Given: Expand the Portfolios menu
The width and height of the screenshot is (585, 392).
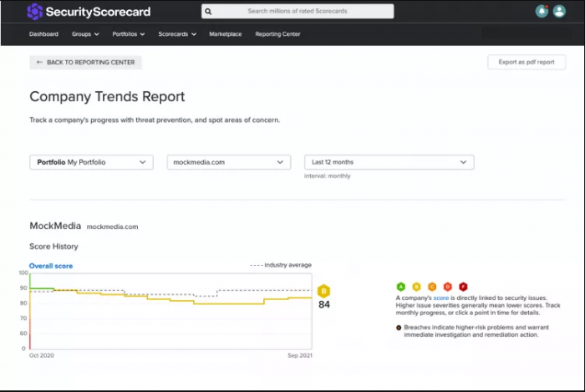Looking at the screenshot, I should pos(129,34).
